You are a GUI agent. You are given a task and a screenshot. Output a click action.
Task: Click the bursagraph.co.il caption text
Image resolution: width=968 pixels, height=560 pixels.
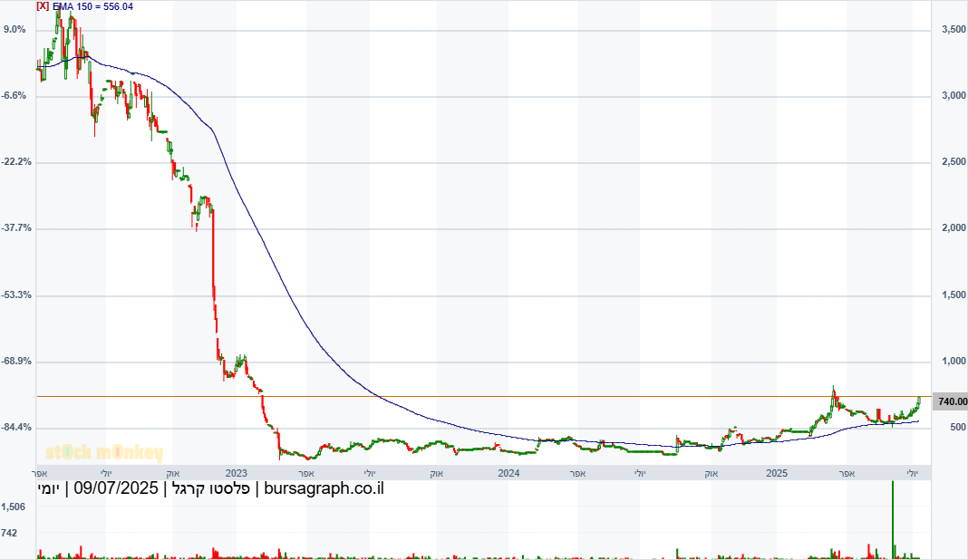[x=324, y=489]
